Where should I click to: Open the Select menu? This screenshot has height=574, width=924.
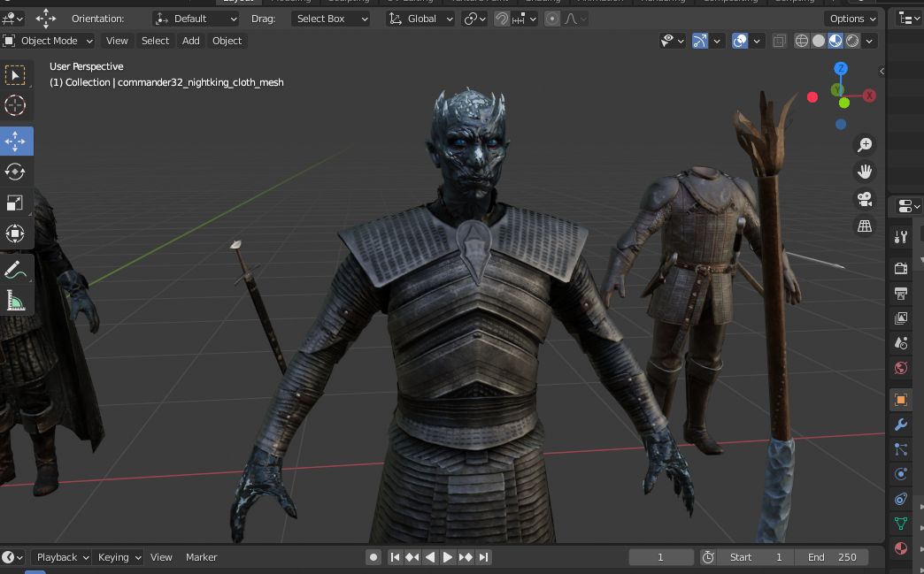(x=155, y=41)
